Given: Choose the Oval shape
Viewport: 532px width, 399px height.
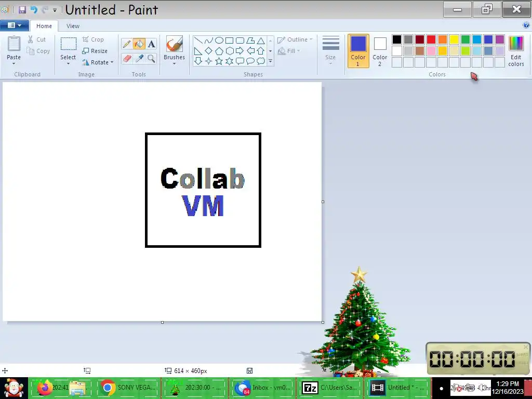Looking at the screenshot, I should [x=219, y=41].
